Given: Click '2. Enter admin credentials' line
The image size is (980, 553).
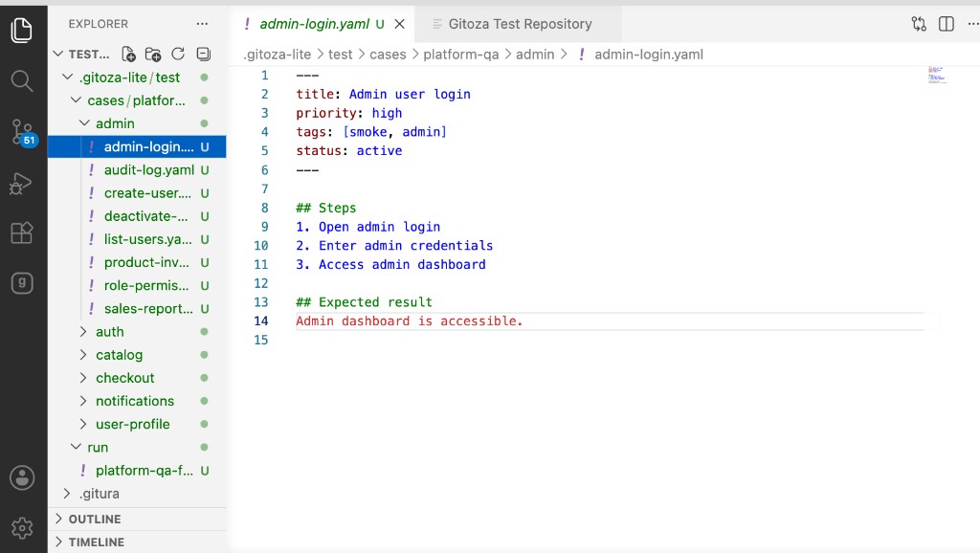Looking at the screenshot, I should (x=394, y=246).
